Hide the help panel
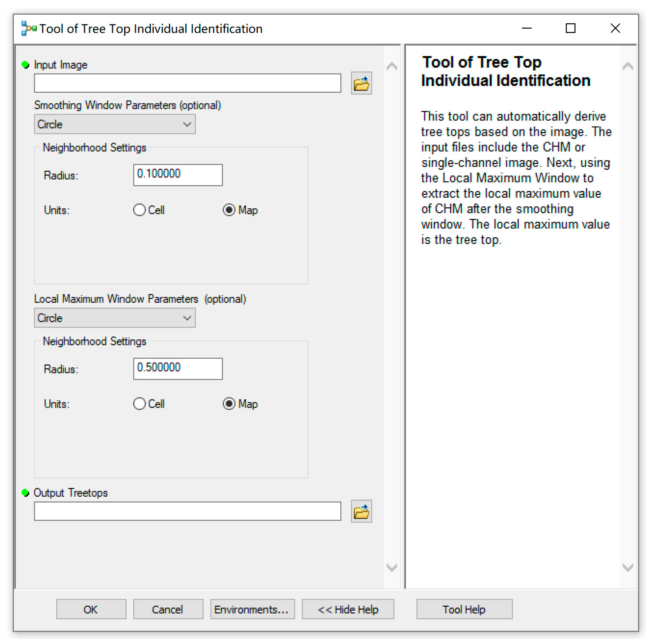651x644 pixels. point(348,609)
